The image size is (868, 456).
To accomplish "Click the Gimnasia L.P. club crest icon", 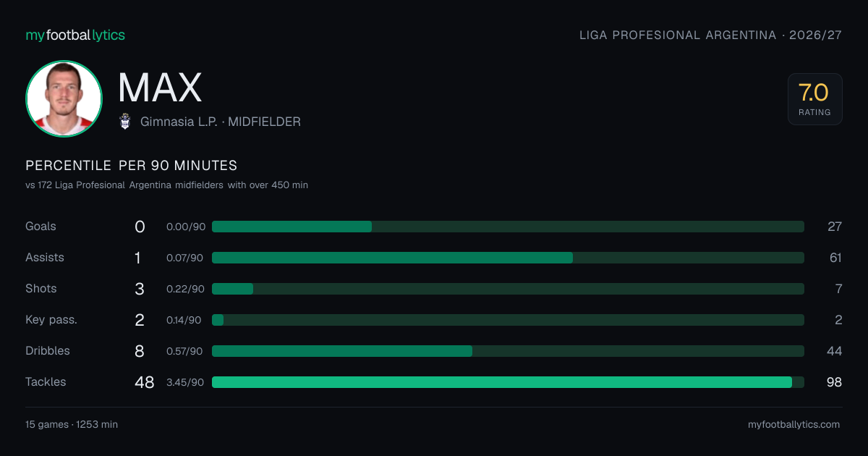I will tap(125, 122).
